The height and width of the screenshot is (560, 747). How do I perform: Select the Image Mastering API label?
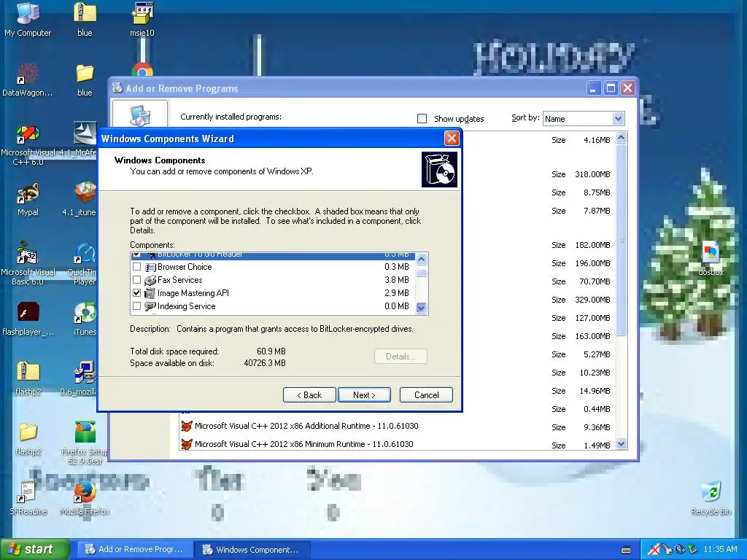point(193,293)
